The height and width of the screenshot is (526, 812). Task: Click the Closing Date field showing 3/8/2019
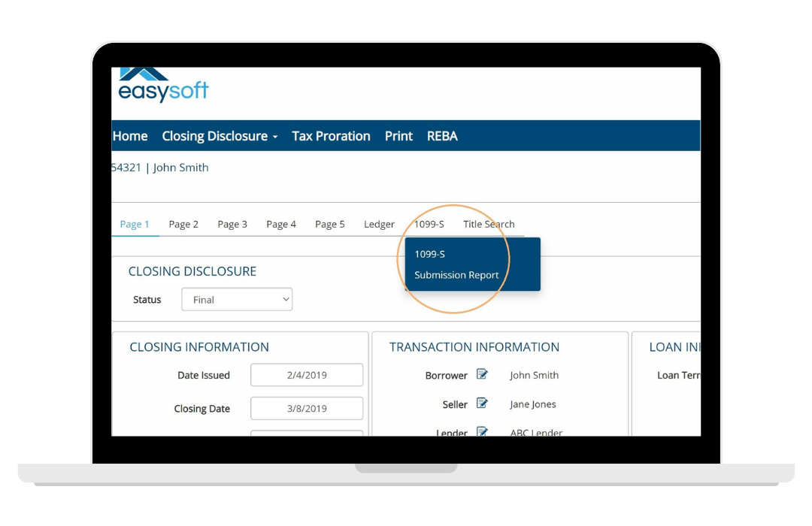tap(306, 408)
